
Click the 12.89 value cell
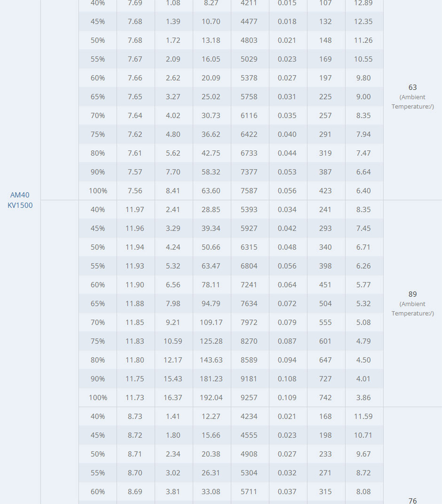click(x=363, y=3)
